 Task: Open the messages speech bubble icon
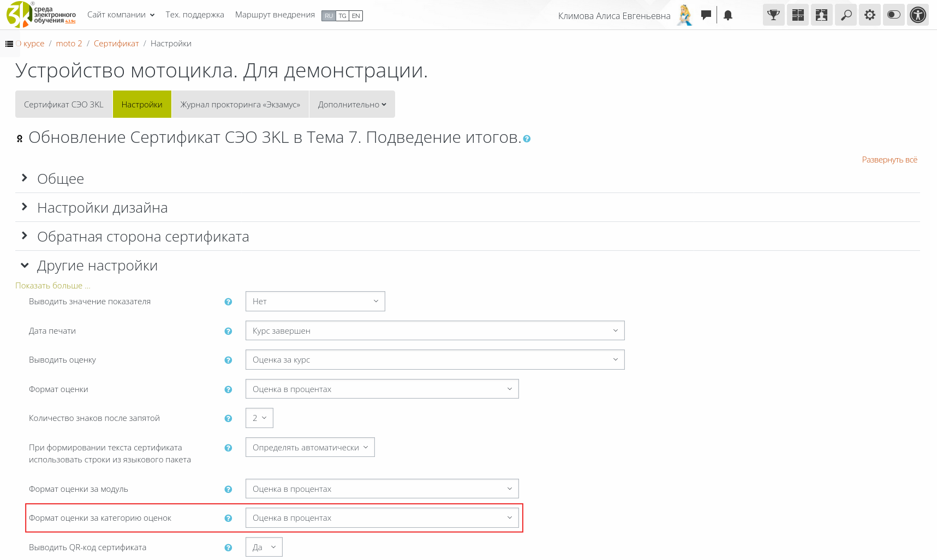coord(706,15)
